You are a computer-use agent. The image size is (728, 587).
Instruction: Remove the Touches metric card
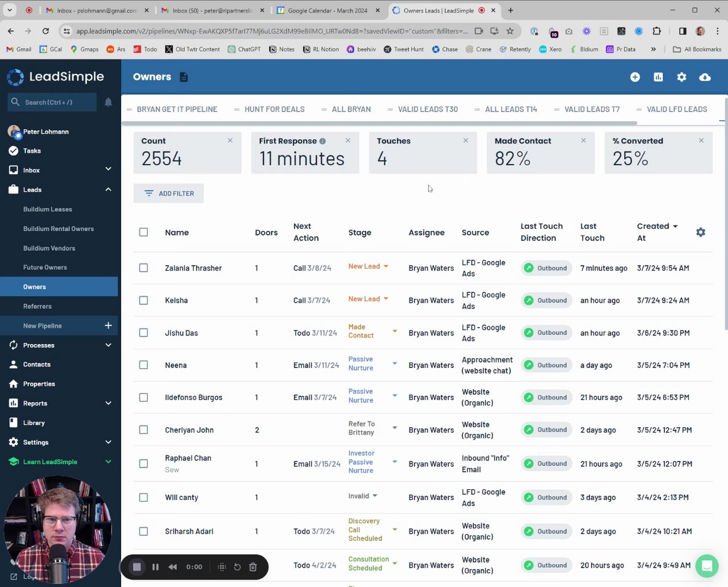[x=466, y=140]
